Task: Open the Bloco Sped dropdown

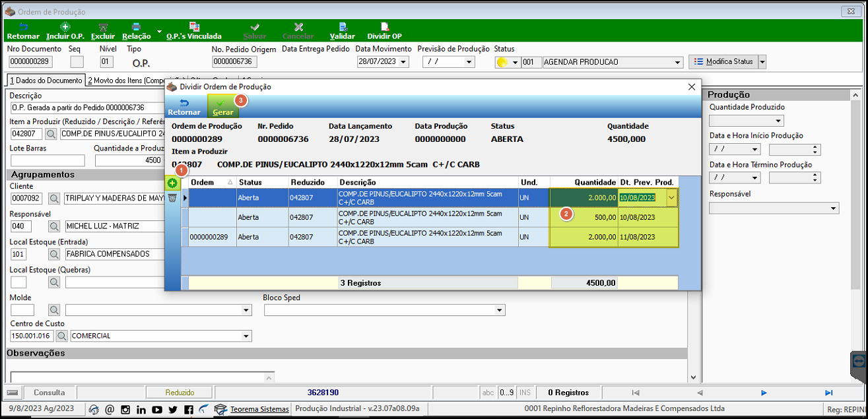Action: coord(500,310)
